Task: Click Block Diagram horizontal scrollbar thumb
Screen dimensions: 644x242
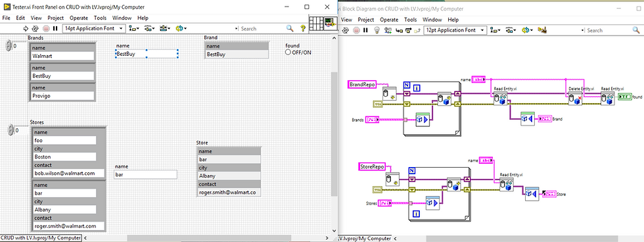Action: click(522, 238)
